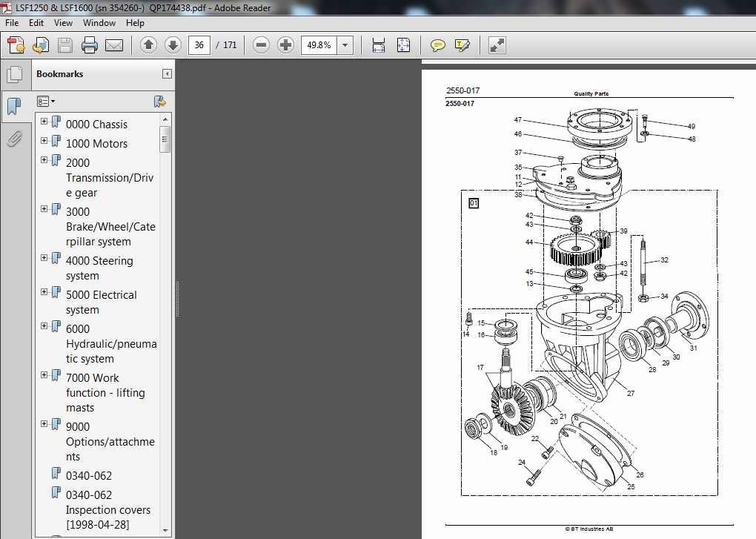Open the Edit menu
This screenshot has height=539, width=756.
click(36, 23)
